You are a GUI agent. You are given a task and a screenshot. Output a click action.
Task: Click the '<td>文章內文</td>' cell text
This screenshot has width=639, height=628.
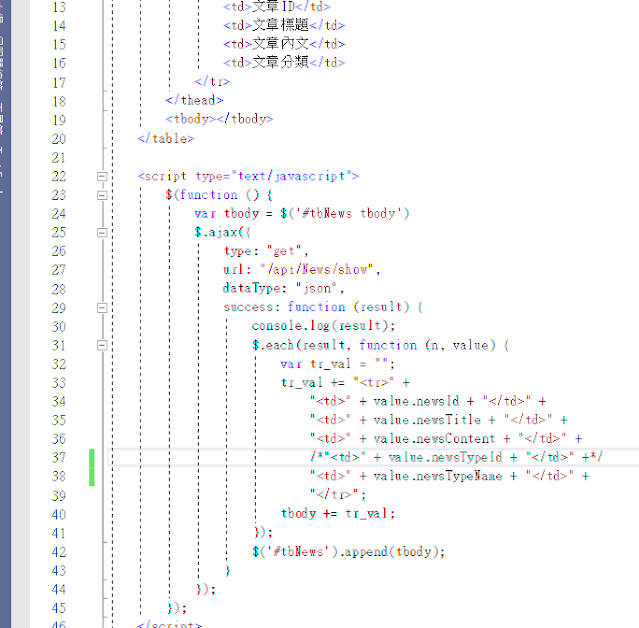(284, 44)
